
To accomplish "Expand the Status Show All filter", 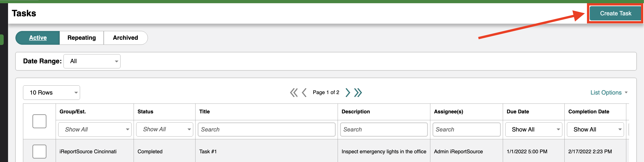I will (x=164, y=129).
